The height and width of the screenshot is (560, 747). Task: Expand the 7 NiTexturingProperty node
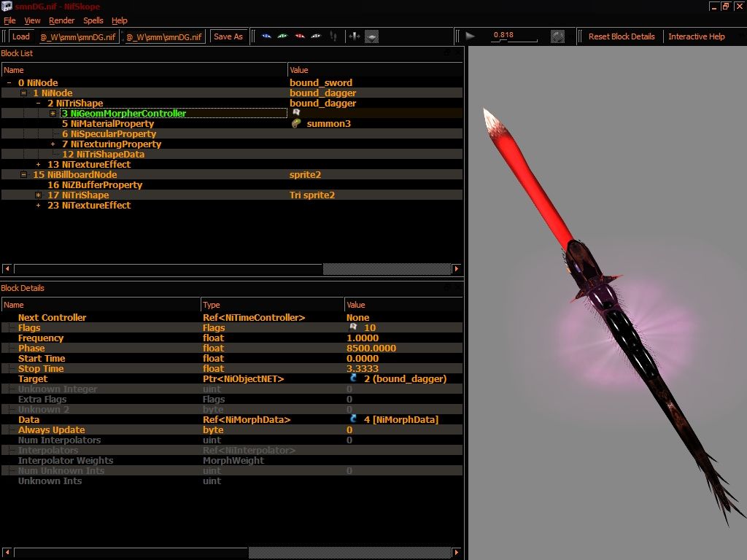tap(53, 144)
